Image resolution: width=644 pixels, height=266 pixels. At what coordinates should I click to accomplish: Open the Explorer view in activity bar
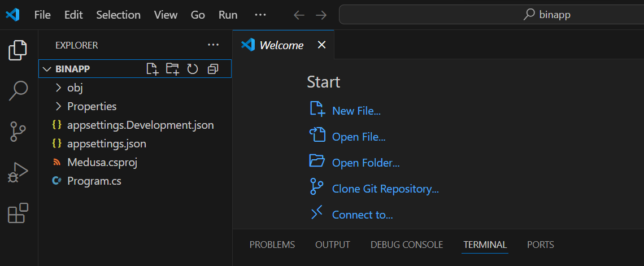(x=18, y=51)
